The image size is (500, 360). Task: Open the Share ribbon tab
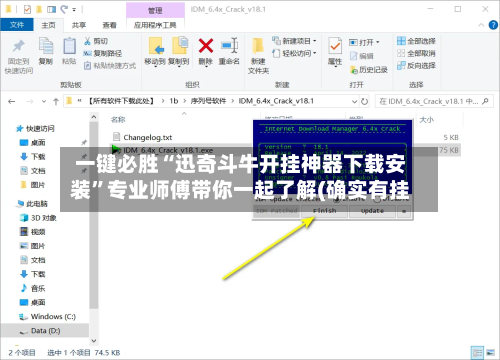pyautogui.click(x=79, y=25)
